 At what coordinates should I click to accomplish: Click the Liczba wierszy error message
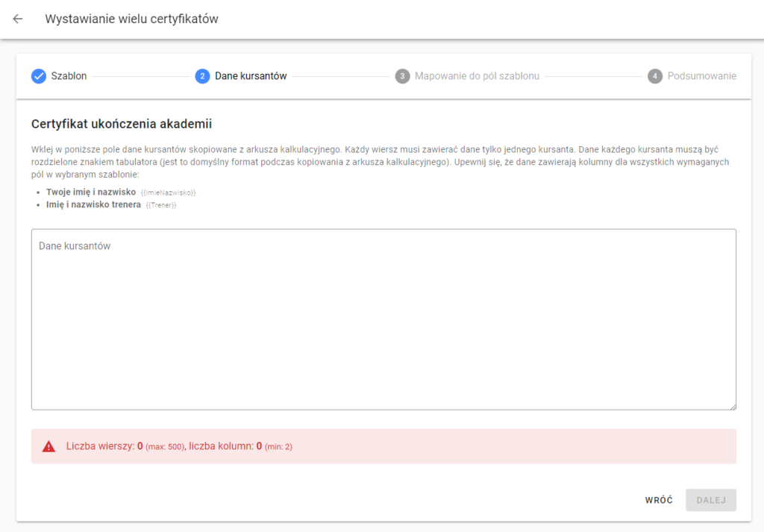point(179,446)
